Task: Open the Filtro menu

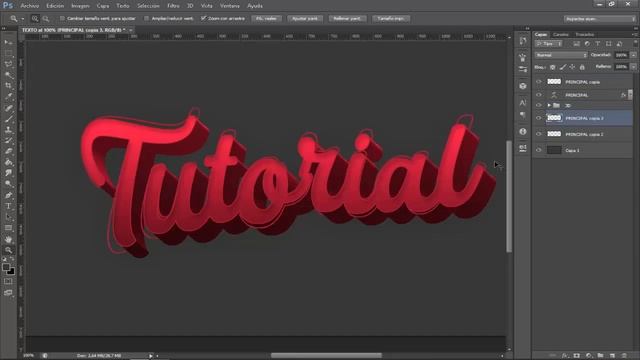Action: pyautogui.click(x=173, y=6)
